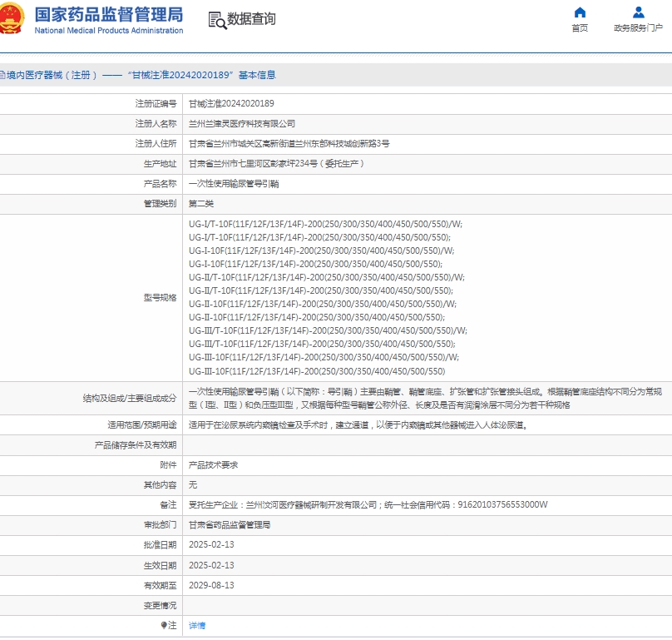Viewport: 672px width, 640px height.
Task: Click the national emblem logo
Action: (x=11, y=18)
